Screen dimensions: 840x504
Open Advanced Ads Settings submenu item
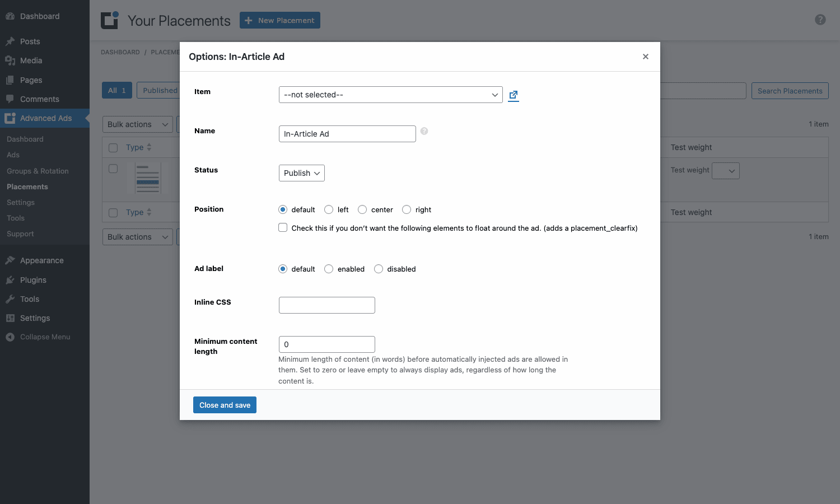21,202
